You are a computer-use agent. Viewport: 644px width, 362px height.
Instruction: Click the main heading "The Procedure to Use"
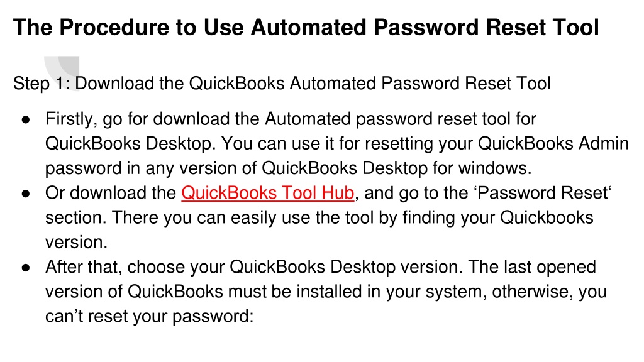tap(128, 28)
